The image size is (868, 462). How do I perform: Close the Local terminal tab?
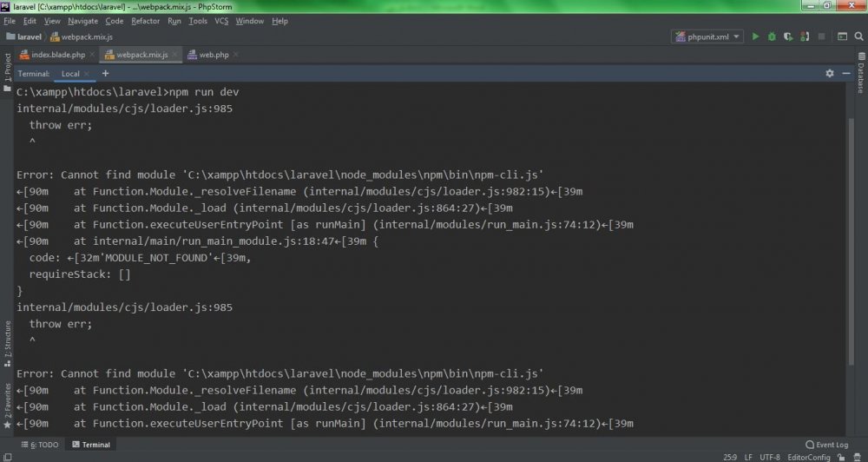(x=86, y=74)
